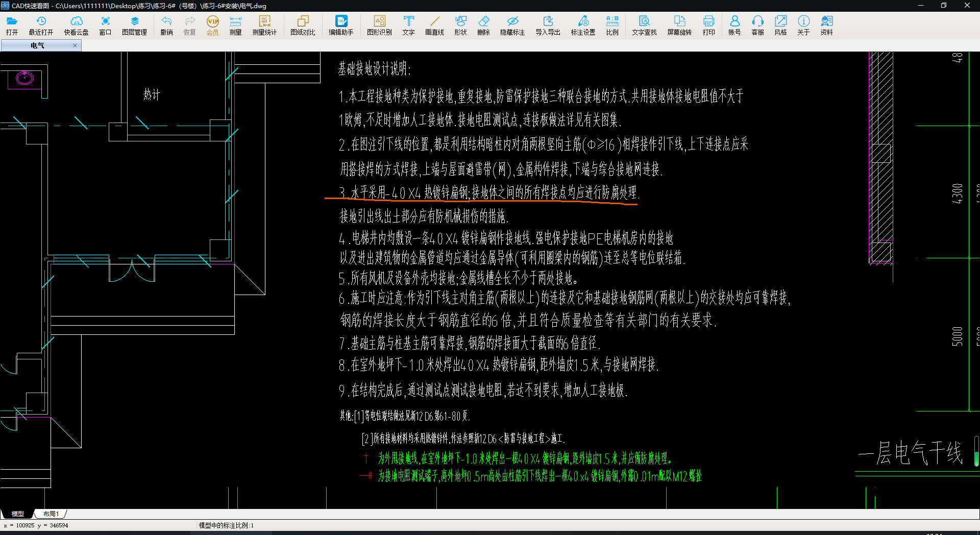The image size is (980, 535).
Task: Undo last action with 撤销
Action: [x=166, y=25]
